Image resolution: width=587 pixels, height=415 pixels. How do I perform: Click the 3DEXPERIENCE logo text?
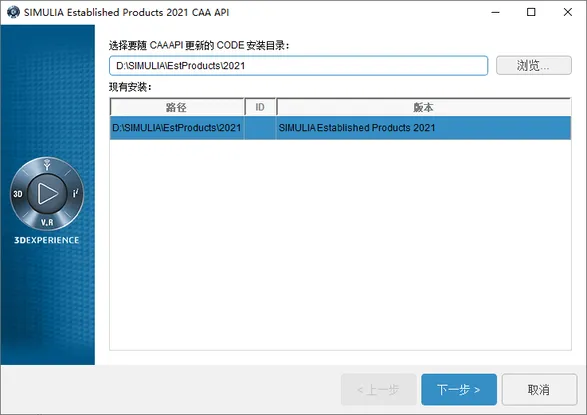(x=47, y=240)
